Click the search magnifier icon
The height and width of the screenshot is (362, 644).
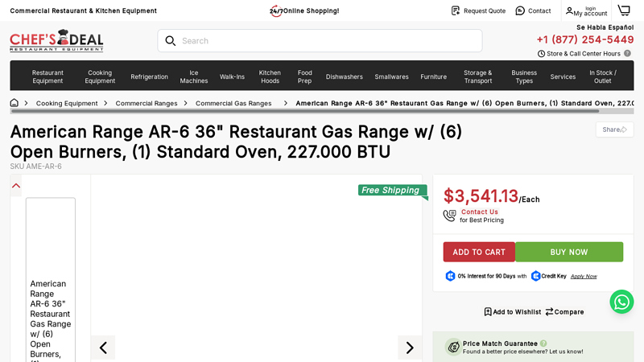coord(171,41)
